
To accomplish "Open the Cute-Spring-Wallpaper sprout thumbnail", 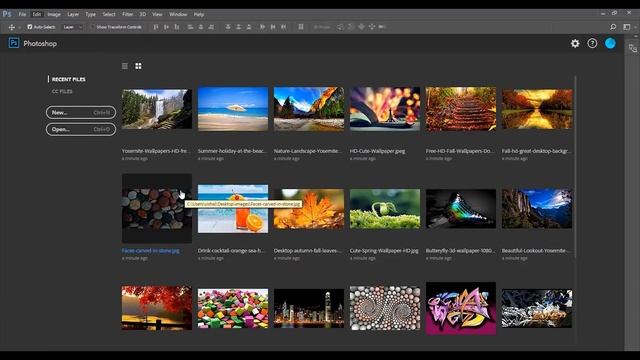I will click(x=385, y=209).
